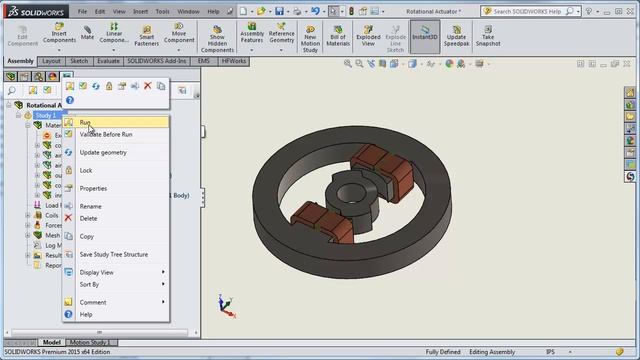Choose Help at the context menu bottom
The height and width of the screenshot is (360, 640).
click(x=116, y=314)
